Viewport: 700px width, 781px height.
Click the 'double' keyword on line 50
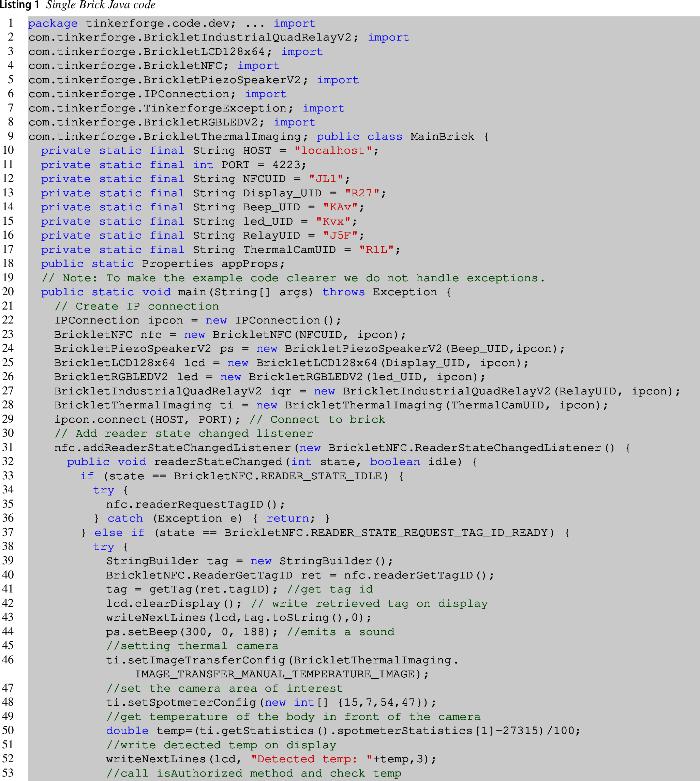(127, 731)
